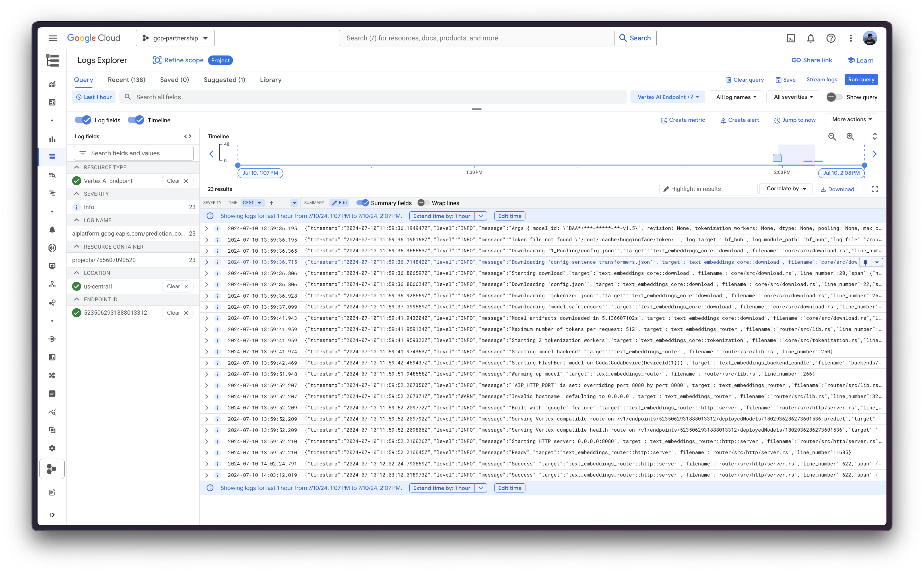This screenshot has height=573, width=924.
Task: Disable the Timeline toggle
Action: coord(136,120)
